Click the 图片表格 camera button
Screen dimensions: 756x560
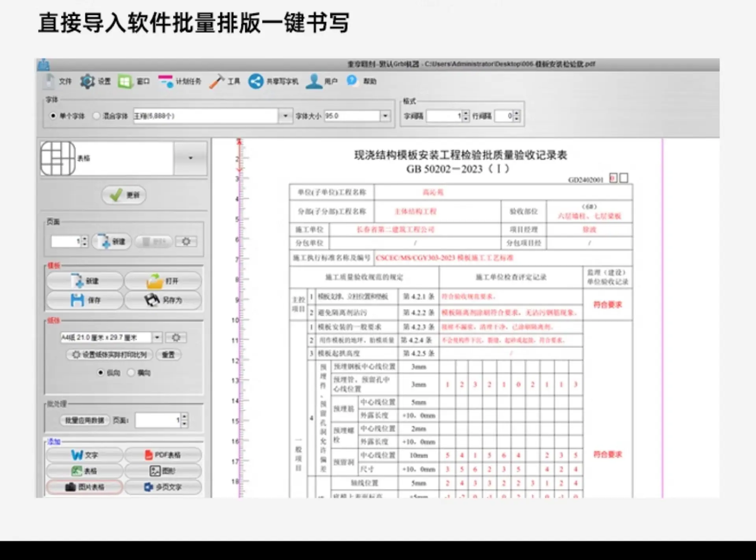click(x=85, y=487)
